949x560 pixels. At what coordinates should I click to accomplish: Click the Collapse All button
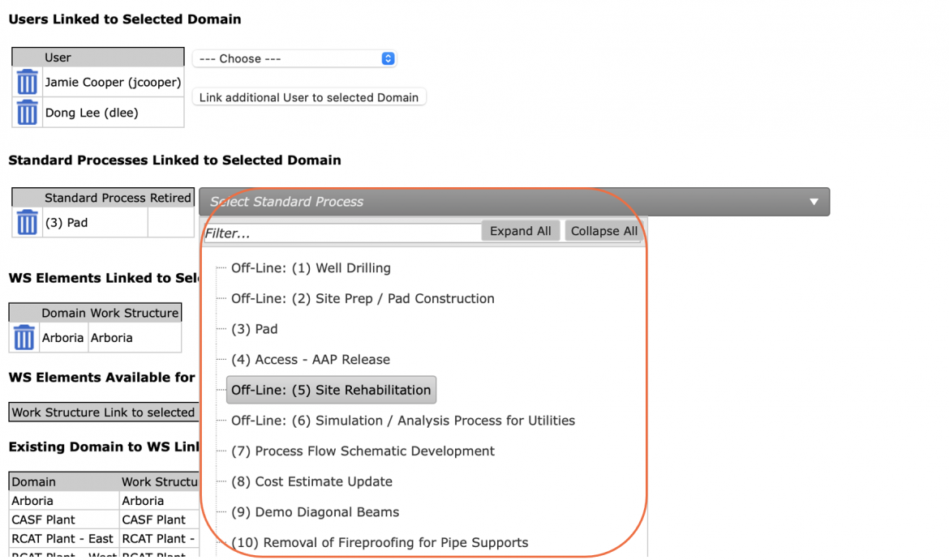point(603,231)
